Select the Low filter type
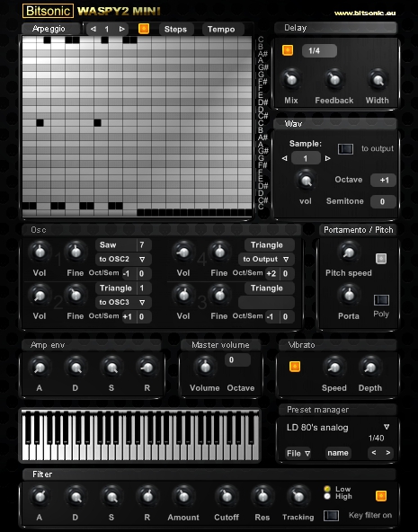This screenshot has width=418, height=532. coord(327,489)
